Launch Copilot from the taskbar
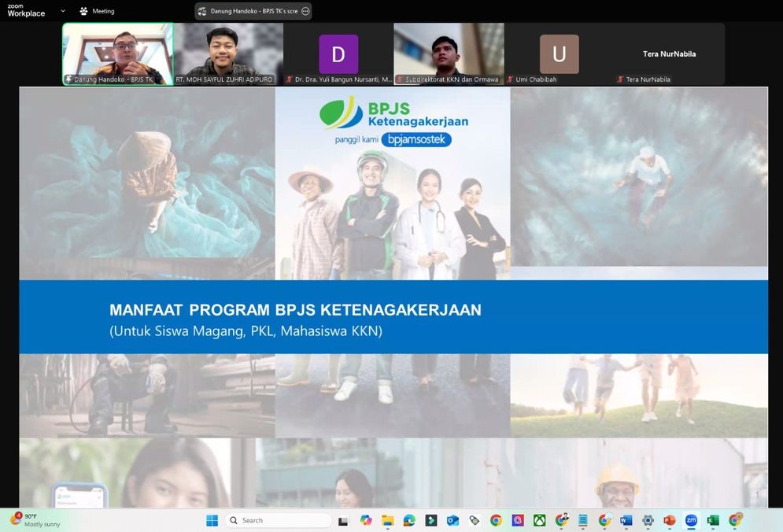The width and height of the screenshot is (783, 532). pos(366,520)
